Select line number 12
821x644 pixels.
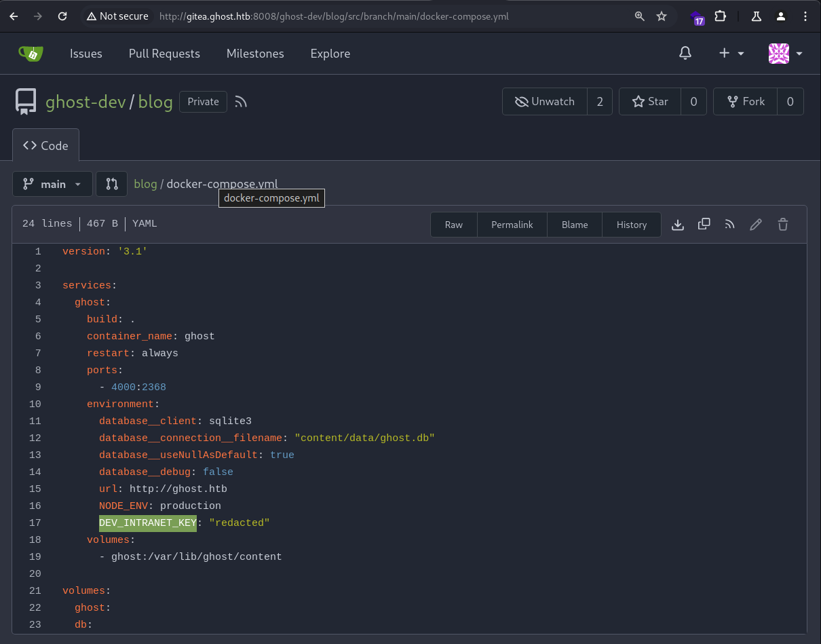(35, 438)
